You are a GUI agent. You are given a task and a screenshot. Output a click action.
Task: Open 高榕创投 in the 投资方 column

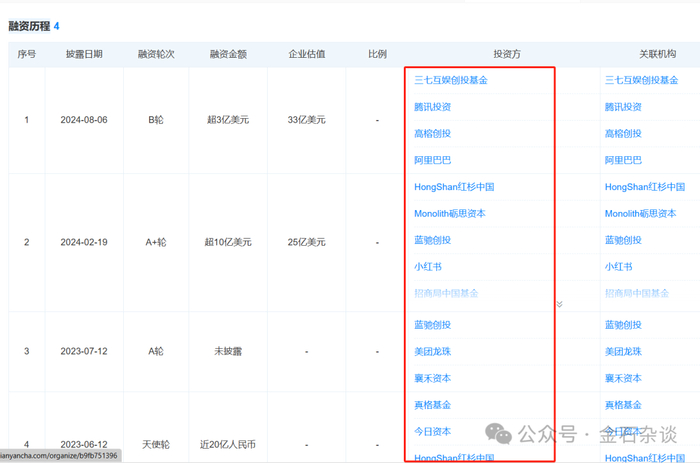click(432, 133)
